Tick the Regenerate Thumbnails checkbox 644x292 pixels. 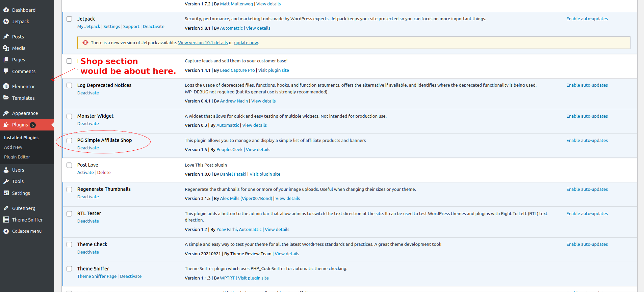pos(69,189)
